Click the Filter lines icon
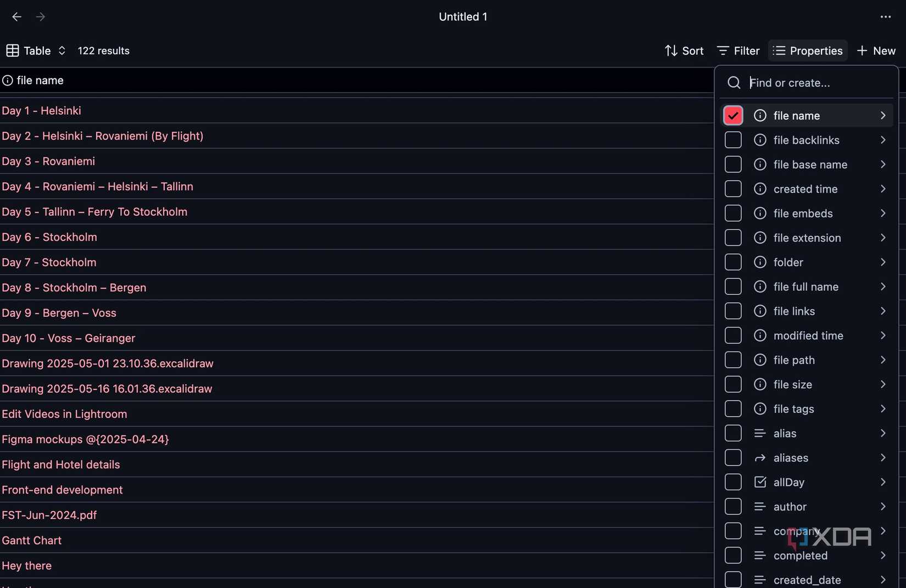This screenshot has height=588, width=906. [x=723, y=51]
